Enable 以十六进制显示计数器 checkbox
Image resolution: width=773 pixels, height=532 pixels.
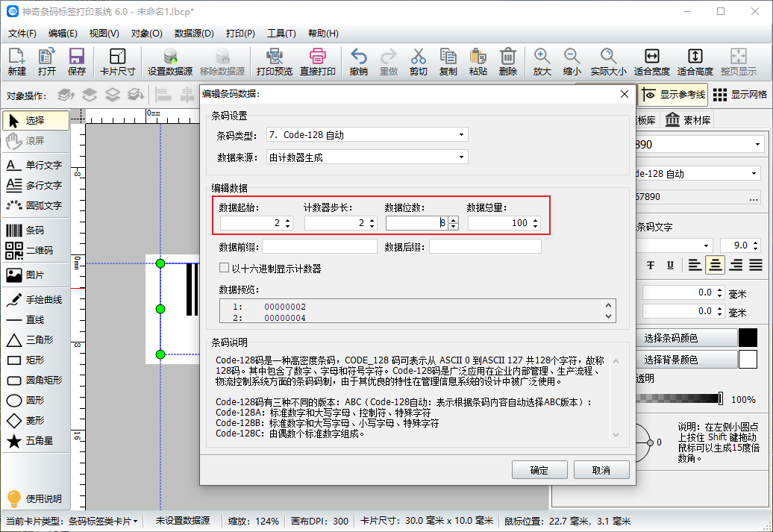tap(224, 269)
